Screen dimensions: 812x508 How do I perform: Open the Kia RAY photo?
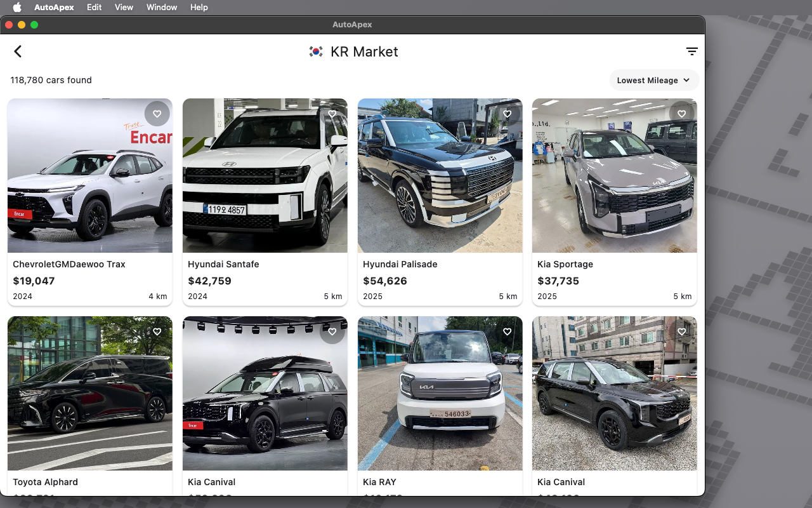pos(440,393)
